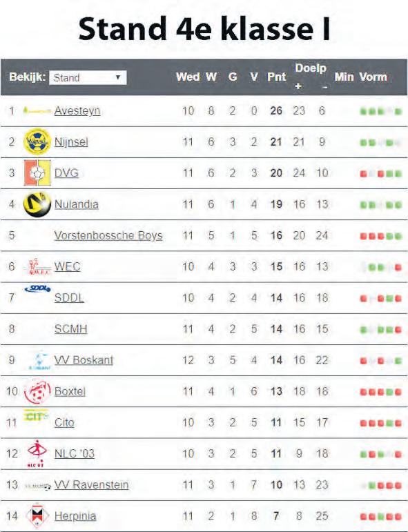Screen dimensions: 408x532
Task: Click the Herpinia club crest
Action: 37,516
